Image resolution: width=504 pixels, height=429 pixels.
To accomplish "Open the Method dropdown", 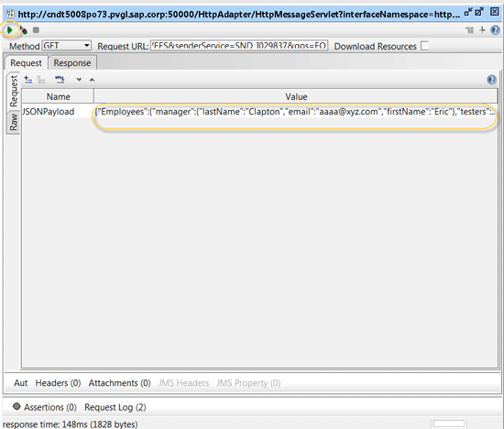I will coord(67,46).
